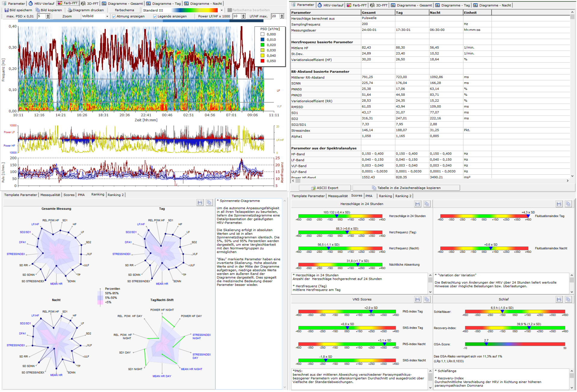577x392 pixels.
Task: Copy Spinnennetz diagram using copy icon
Action: tap(209, 203)
